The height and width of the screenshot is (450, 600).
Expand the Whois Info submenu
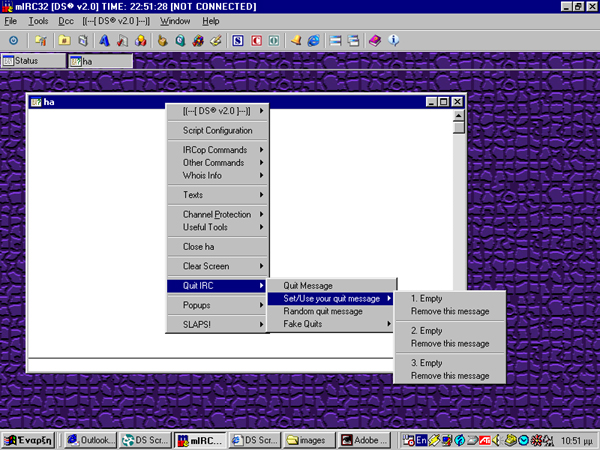click(x=217, y=175)
